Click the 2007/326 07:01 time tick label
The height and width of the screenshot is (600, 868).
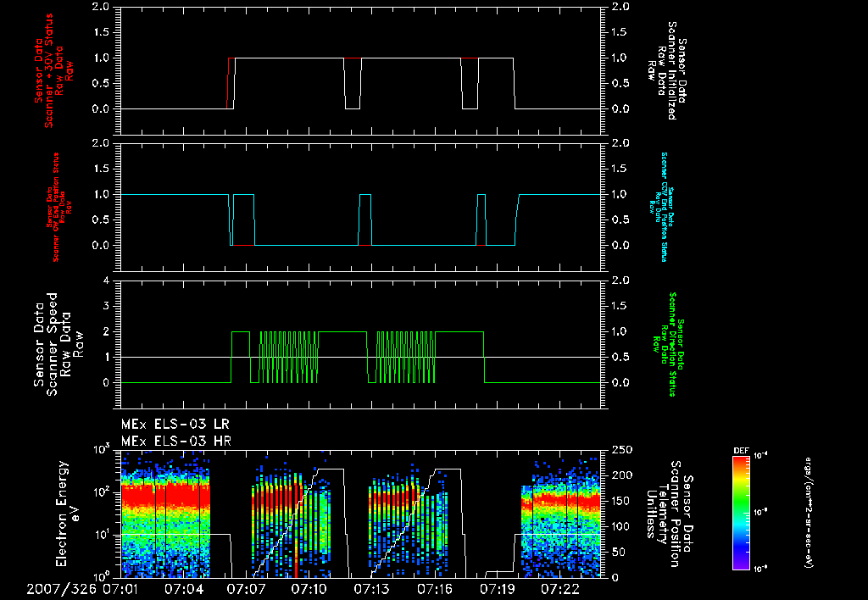point(82,588)
